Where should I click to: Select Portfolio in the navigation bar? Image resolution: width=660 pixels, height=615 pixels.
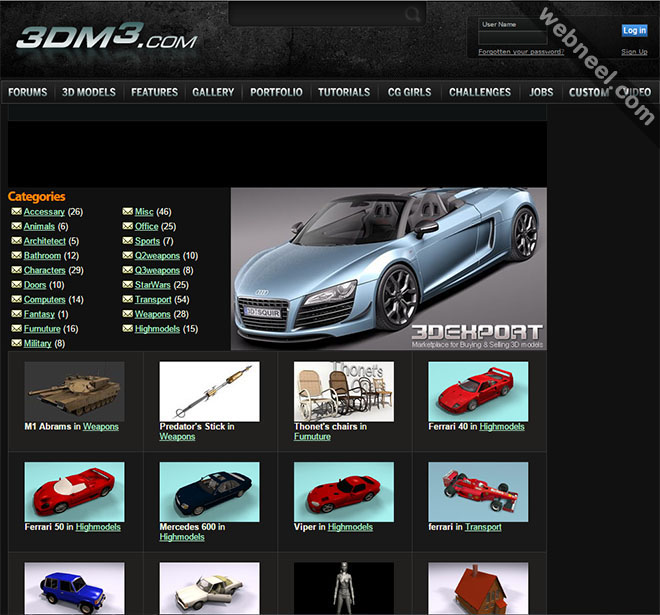[277, 92]
